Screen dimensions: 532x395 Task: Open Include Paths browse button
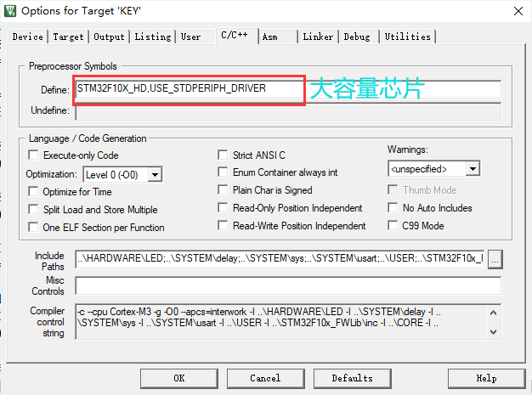coord(495,260)
